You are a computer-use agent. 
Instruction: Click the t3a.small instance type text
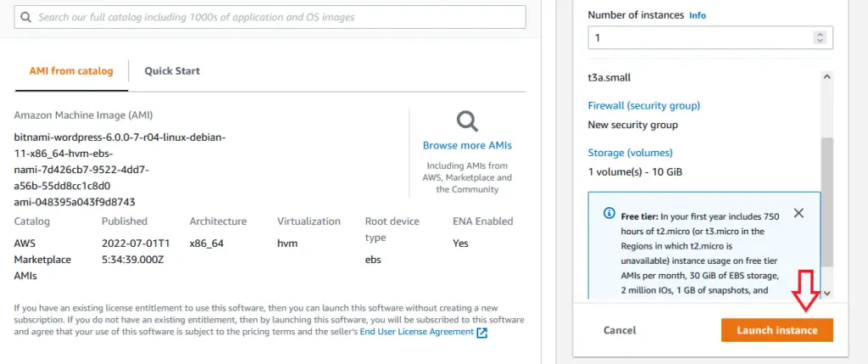coord(609,77)
